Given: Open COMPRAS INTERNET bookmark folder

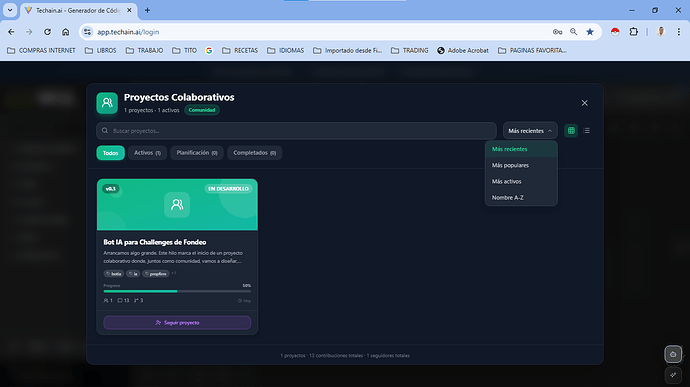Looking at the screenshot, I should pyautogui.click(x=41, y=51).
